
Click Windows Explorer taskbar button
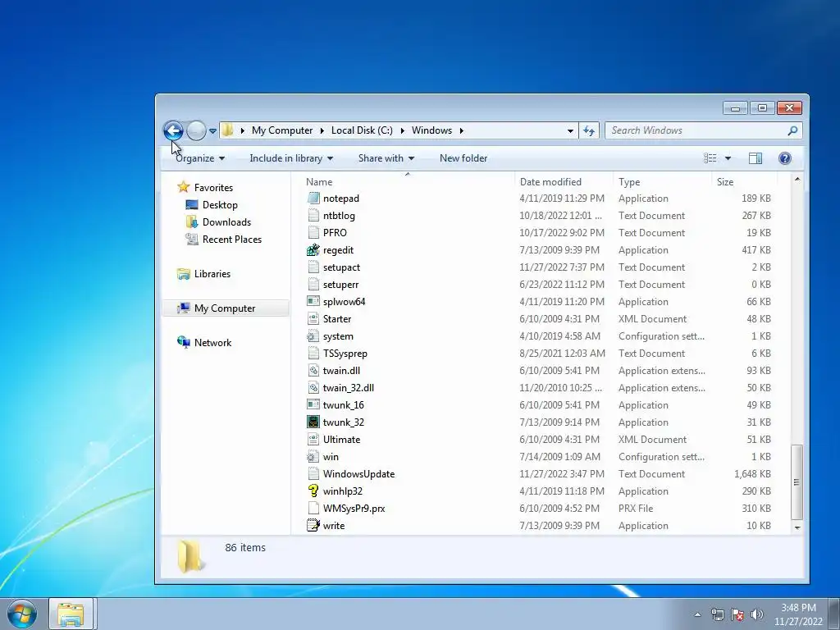(71, 614)
